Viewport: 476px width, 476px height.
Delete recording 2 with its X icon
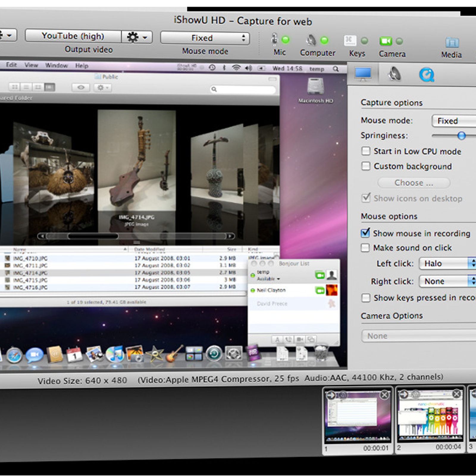457,394
